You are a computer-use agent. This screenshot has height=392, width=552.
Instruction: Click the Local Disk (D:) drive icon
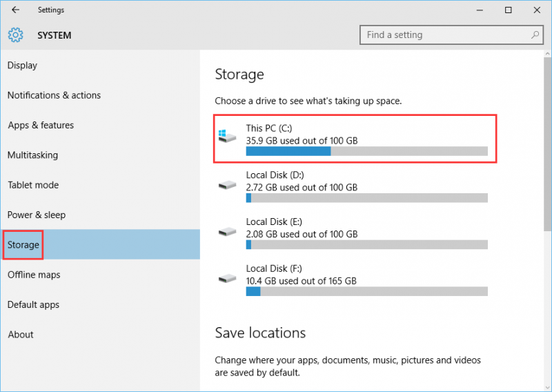tap(227, 185)
